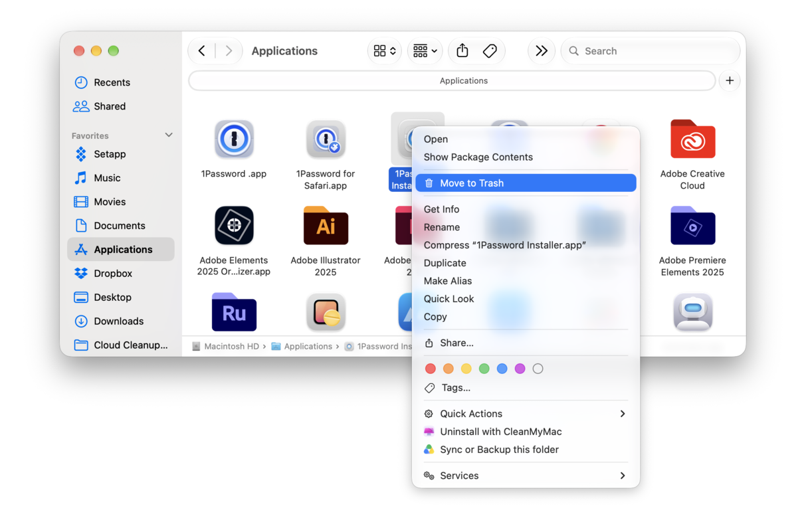
Task: Choose Move to Trash
Action: (x=526, y=183)
